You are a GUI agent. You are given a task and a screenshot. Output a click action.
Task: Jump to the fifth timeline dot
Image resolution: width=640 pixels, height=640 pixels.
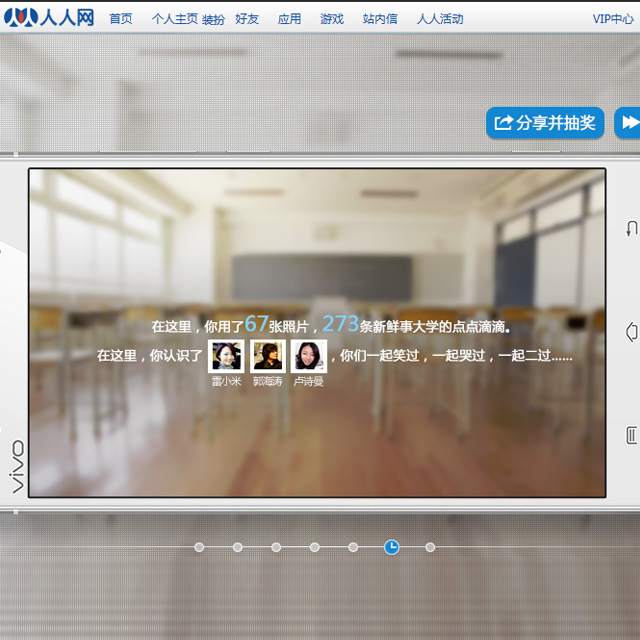pyautogui.click(x=353, y=547)
